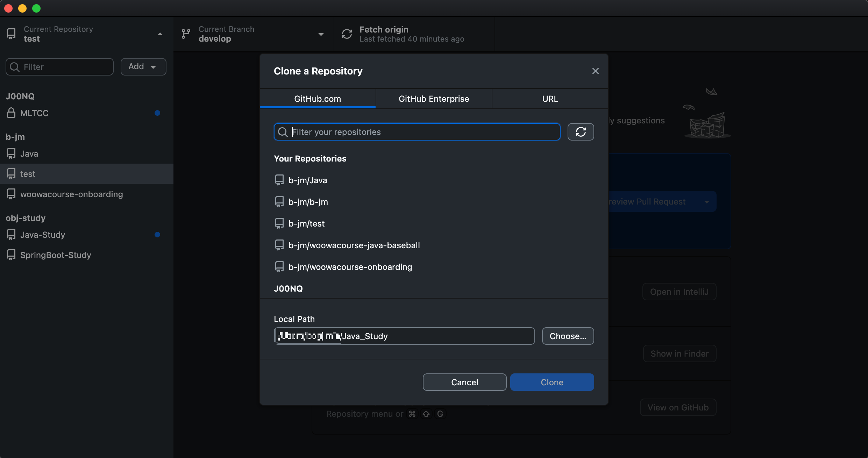
Task: Click the Current Branch git branch icon
Action: (x=186, y=34)
